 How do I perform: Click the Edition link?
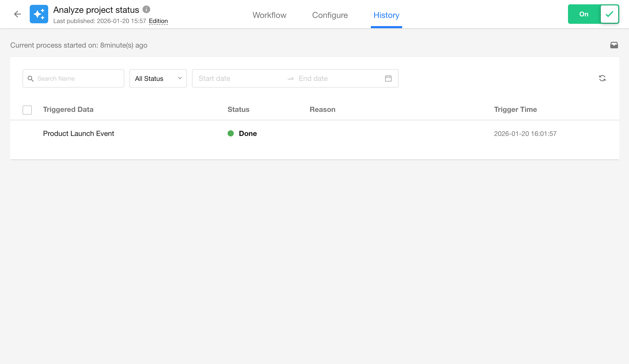click(x=158, y=21)
